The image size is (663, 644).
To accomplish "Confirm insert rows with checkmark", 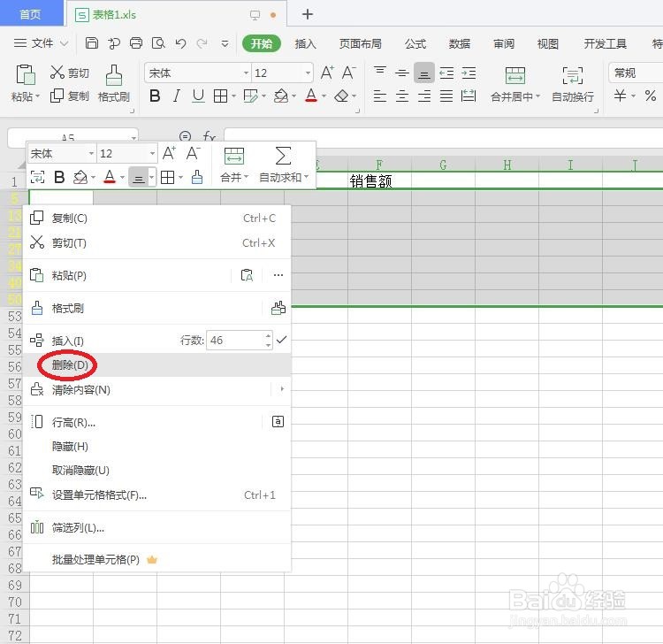I will click(282, 340).
